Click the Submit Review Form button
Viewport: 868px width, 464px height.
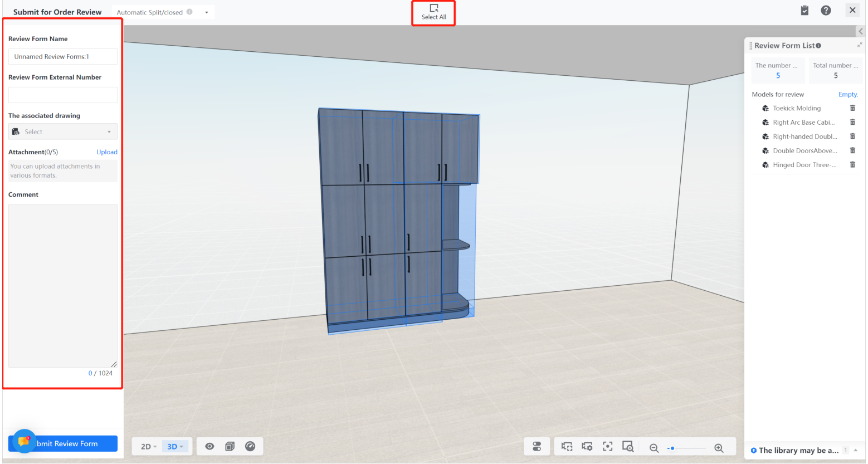point(63,443)
